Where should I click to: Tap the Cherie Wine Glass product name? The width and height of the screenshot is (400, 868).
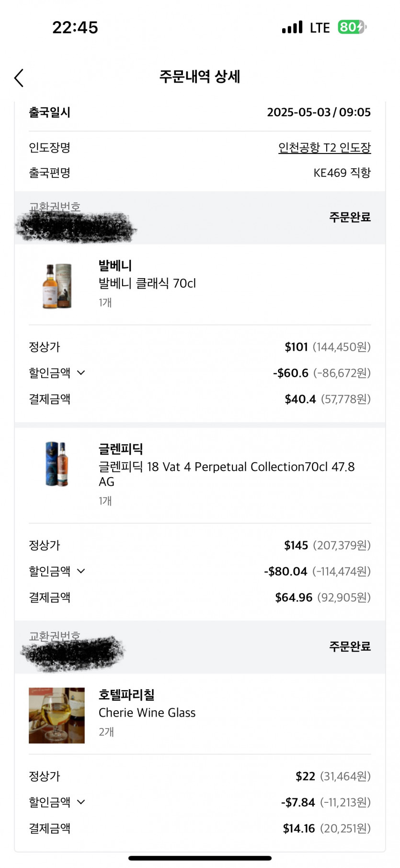(147, 713)
